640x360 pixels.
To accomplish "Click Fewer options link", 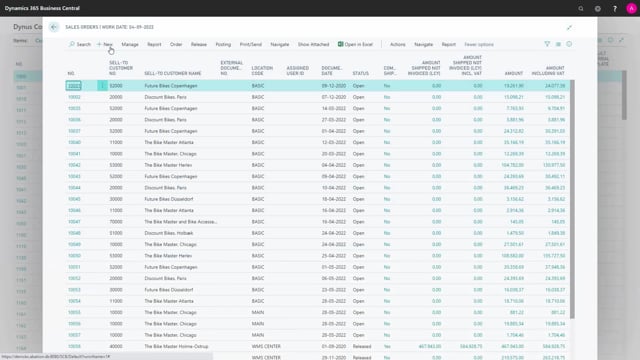I will click(479, 44).
